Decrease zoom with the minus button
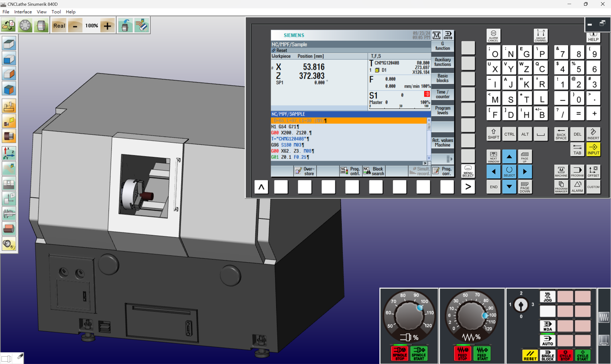This screenshot has width=611, height=364. [75, 26]
